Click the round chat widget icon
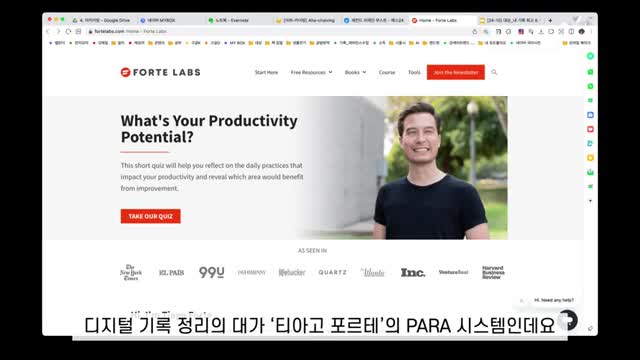640x360 pixels. (568, 320)
